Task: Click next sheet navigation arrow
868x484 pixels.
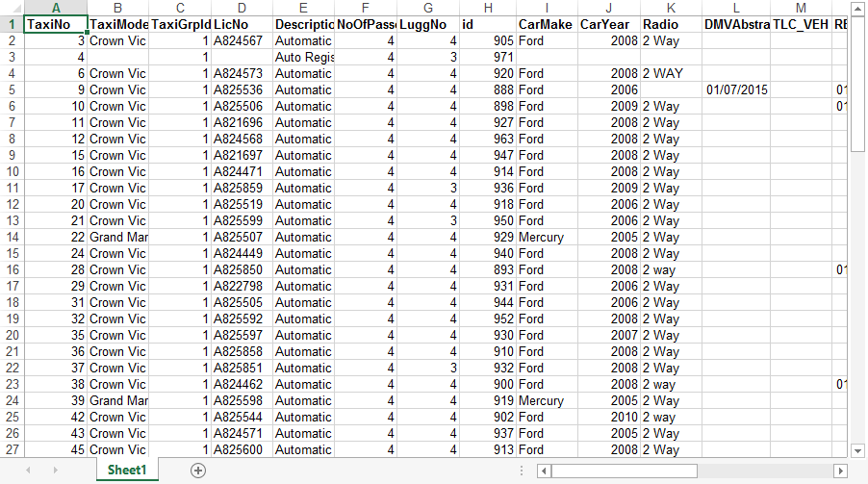Action: tap(56, 471)
